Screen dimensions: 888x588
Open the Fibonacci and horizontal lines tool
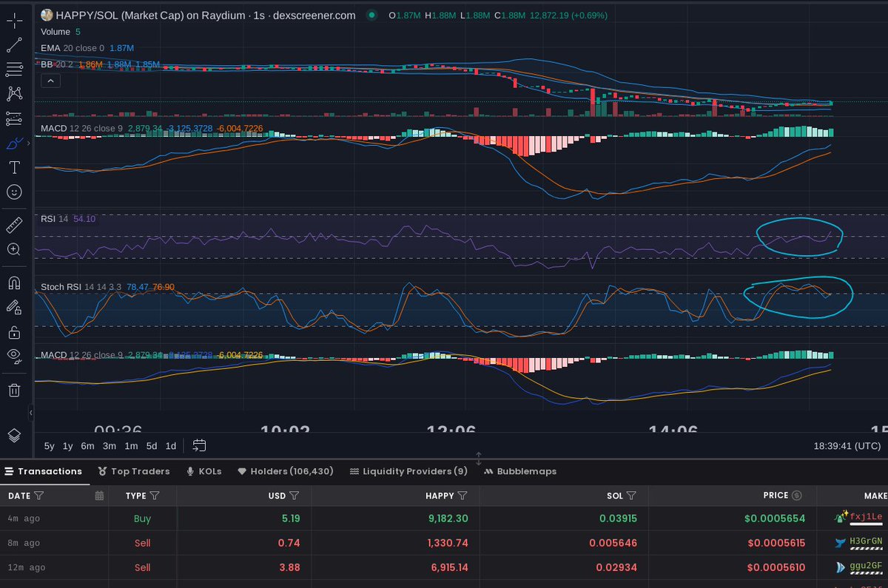point(14,70)
